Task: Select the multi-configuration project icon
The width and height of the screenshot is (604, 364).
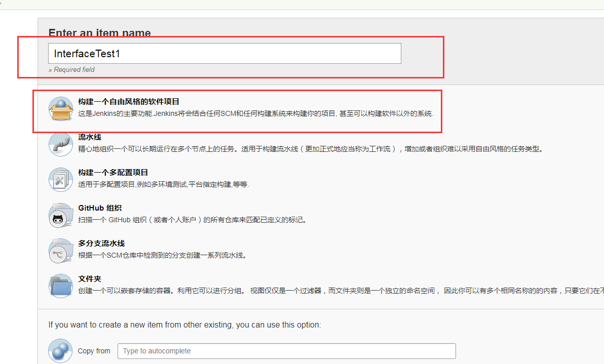Action: click(61, 180)
